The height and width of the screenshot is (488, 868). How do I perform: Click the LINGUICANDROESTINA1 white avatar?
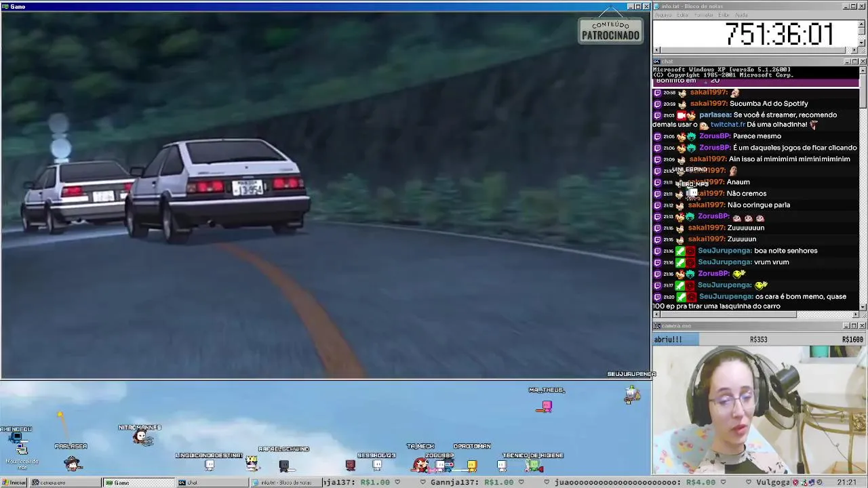210,465
